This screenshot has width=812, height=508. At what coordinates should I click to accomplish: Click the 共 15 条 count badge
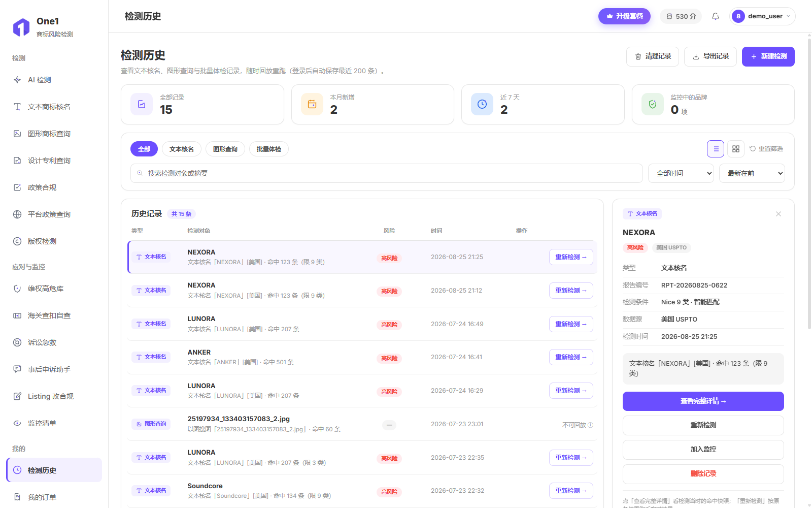pos(181,214)
